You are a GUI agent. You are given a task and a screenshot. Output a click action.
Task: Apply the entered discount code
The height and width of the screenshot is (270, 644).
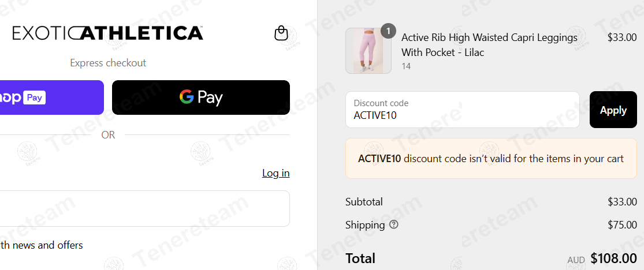(613, 110)
